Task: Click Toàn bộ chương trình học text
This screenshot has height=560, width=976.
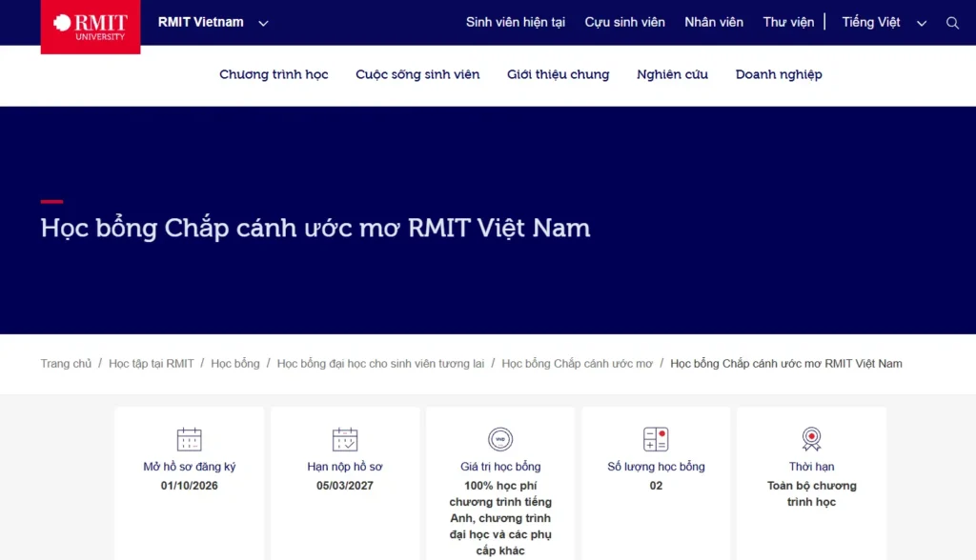Action: (812, 493)
